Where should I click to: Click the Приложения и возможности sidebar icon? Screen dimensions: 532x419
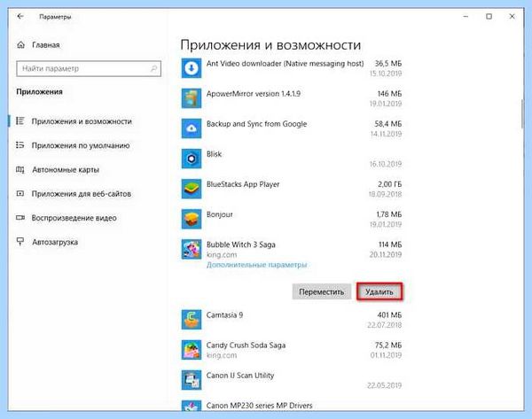[x=20, y=121]
